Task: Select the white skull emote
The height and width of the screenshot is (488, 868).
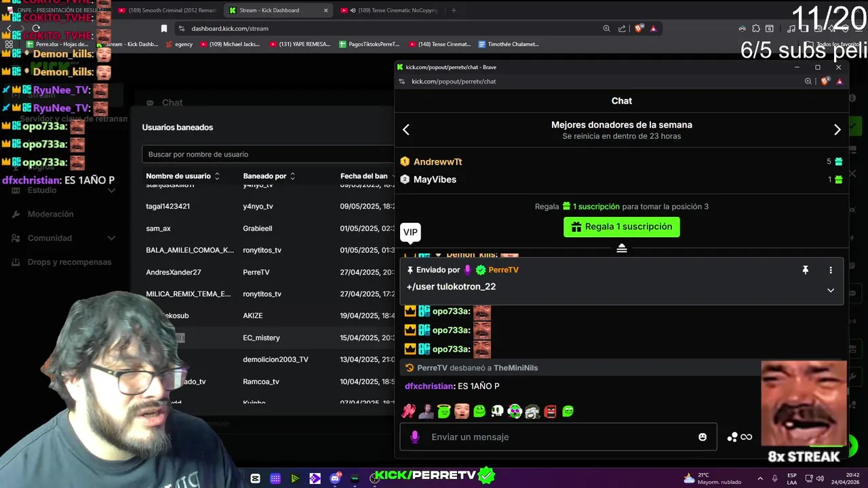Action: pyautogui.click(x=496, y=411)
